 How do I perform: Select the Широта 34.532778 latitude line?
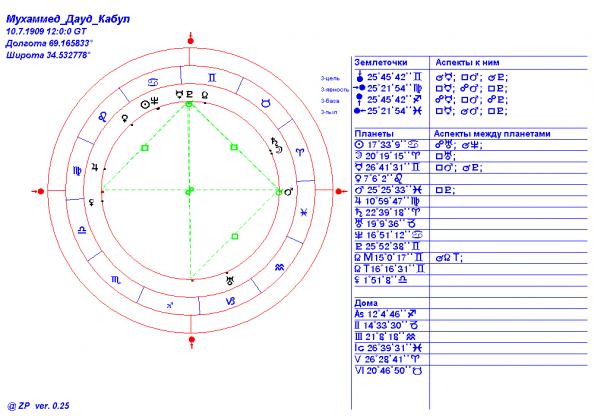48,55
